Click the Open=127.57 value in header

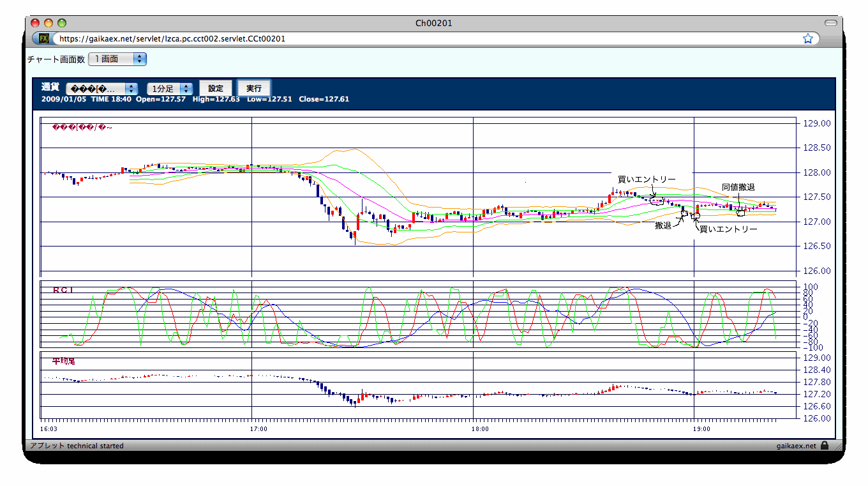click(161, 99)
